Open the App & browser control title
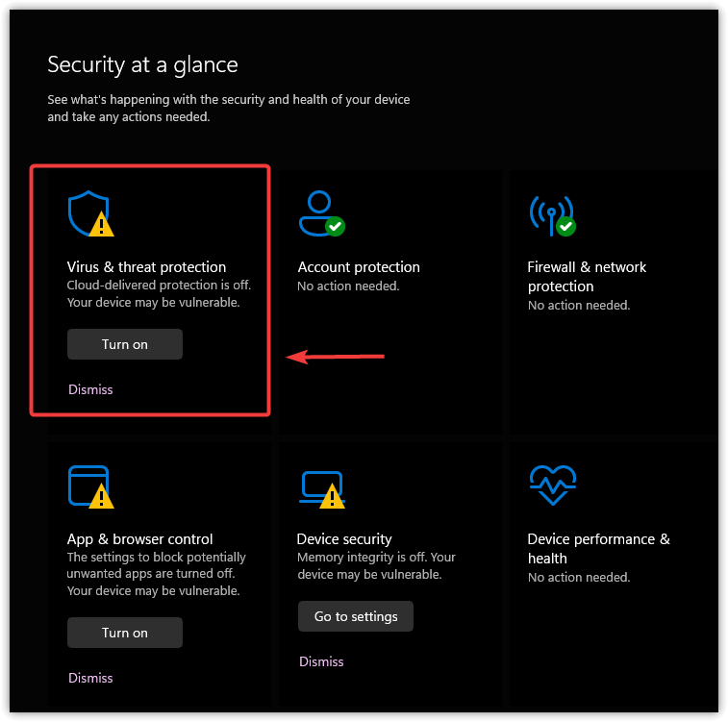 [140, 539]
